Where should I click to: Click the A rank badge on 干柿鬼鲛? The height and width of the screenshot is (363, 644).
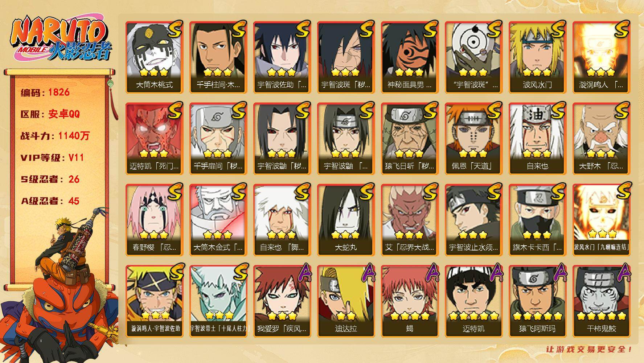click(623, 272)
